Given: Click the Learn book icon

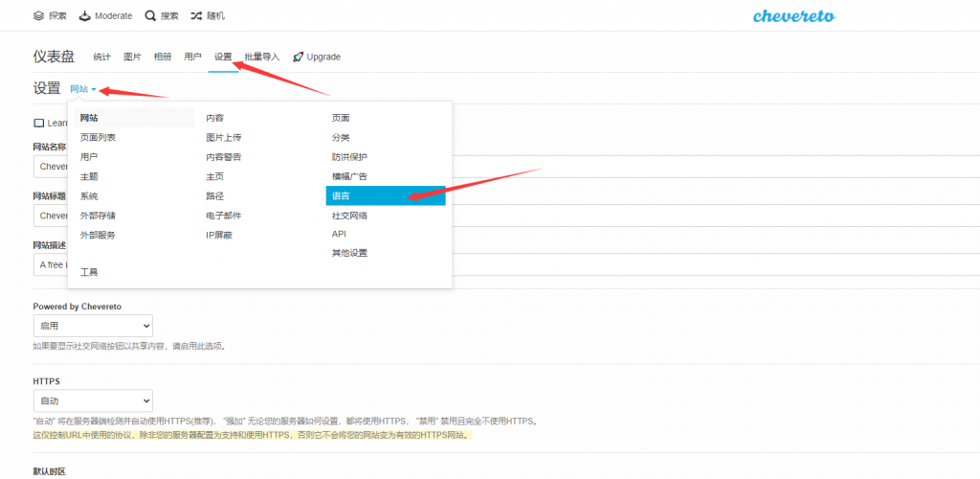Looking at the screenshot, I should [39, 124].
